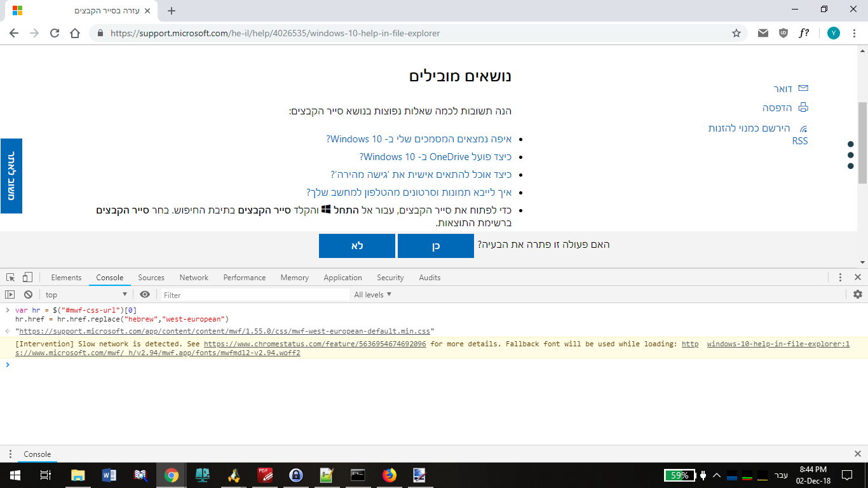
Task: Go to the browser home page icon
Action: 75,33
